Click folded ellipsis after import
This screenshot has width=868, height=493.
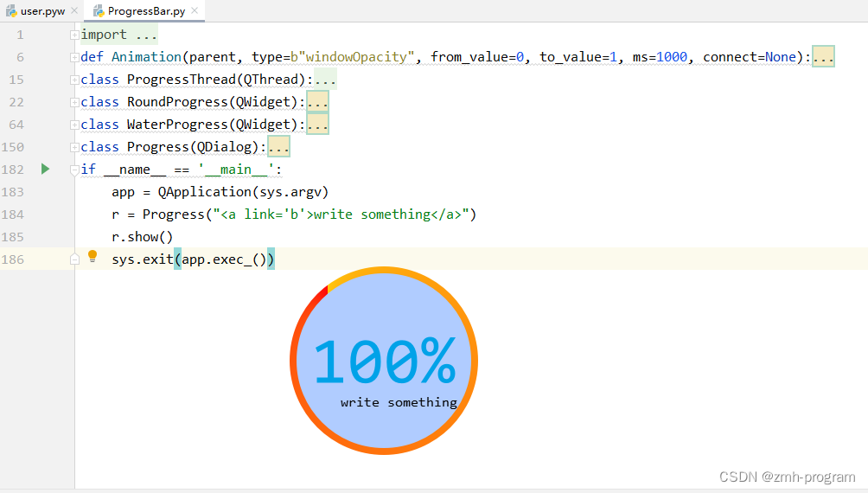point(147,35)
